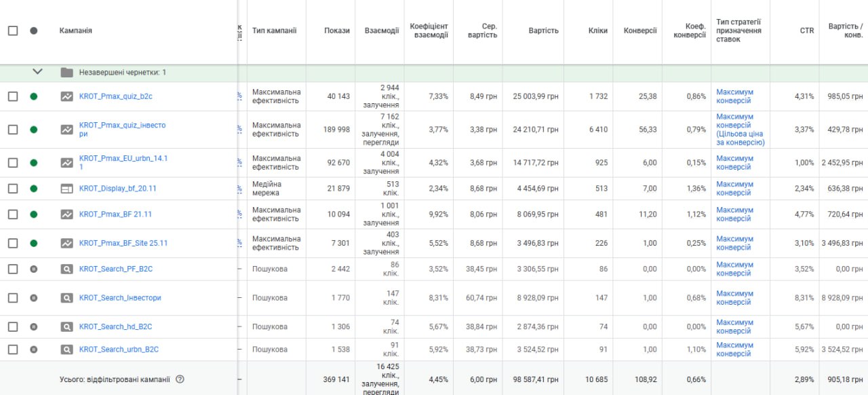Click green status dot of KROT_Pmax_BF 21.11
The height and width of the screenshot is (395, 868).
(x=34, y=214)
